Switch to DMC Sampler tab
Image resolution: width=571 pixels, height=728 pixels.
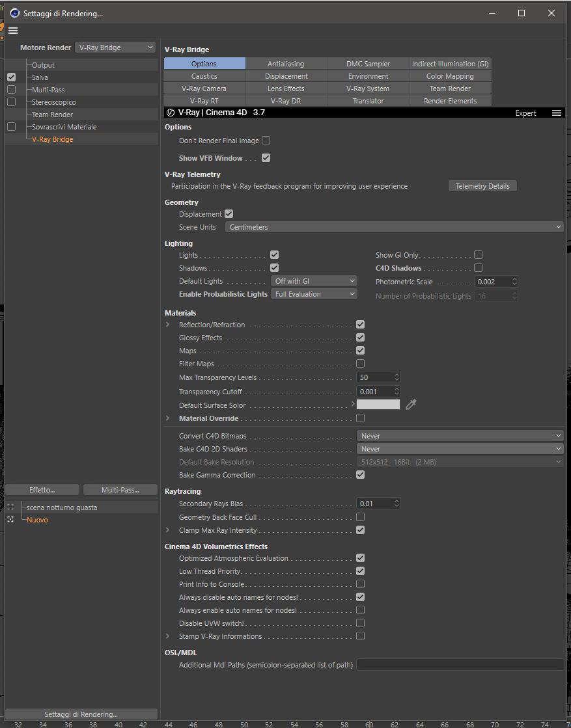point(368,64)
